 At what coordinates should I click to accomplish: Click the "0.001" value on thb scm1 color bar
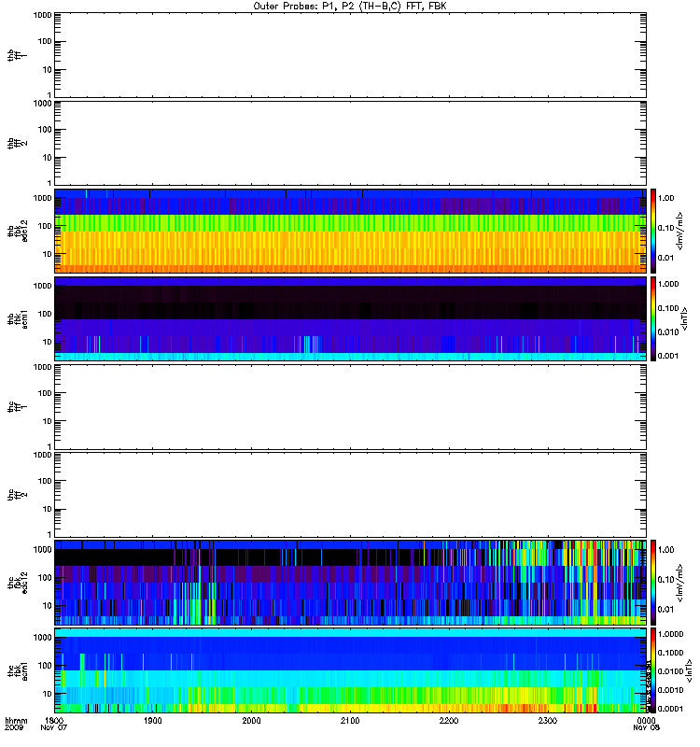[668, 356]
